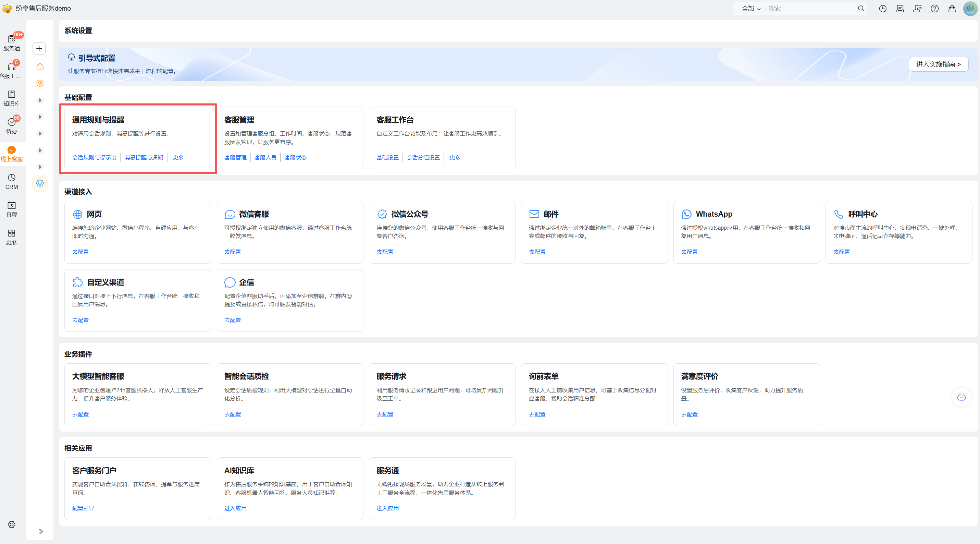Open the history clock icon in header
The width and height of the screenshot is (980, 544).
point(883,8)
